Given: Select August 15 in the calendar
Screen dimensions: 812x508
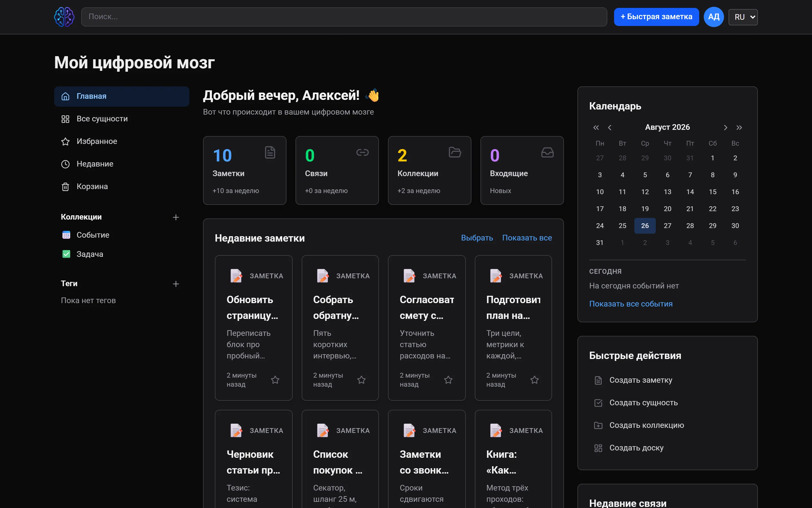Looking at the screenshot, I should 713,192.
